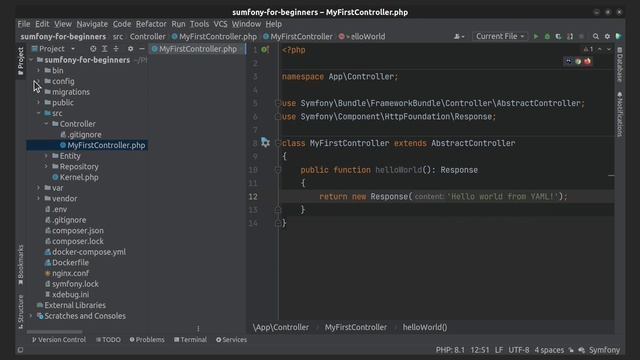Run with coverage icon in the toolbar
This screenshot has height=360, width=640.
pyautogui.click(x=558, y=37)
